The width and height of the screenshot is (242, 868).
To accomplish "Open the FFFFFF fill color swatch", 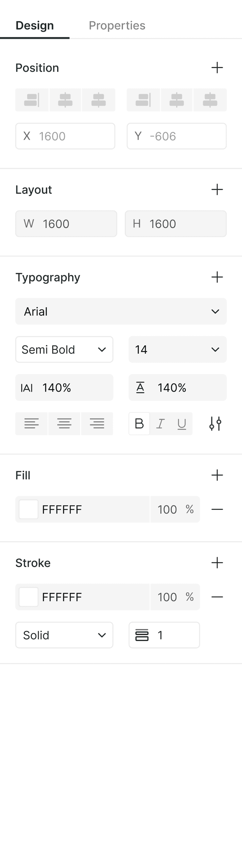I will [x=28, y=509].
